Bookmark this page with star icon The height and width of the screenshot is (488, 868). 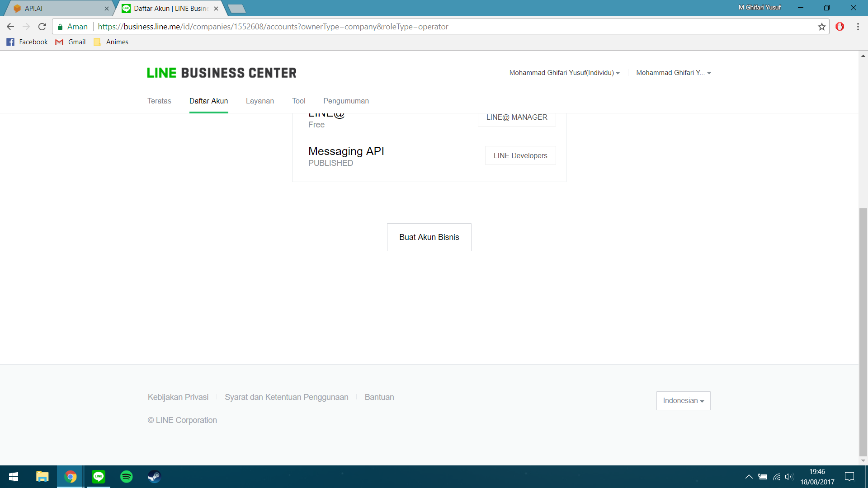pos(821,27)
